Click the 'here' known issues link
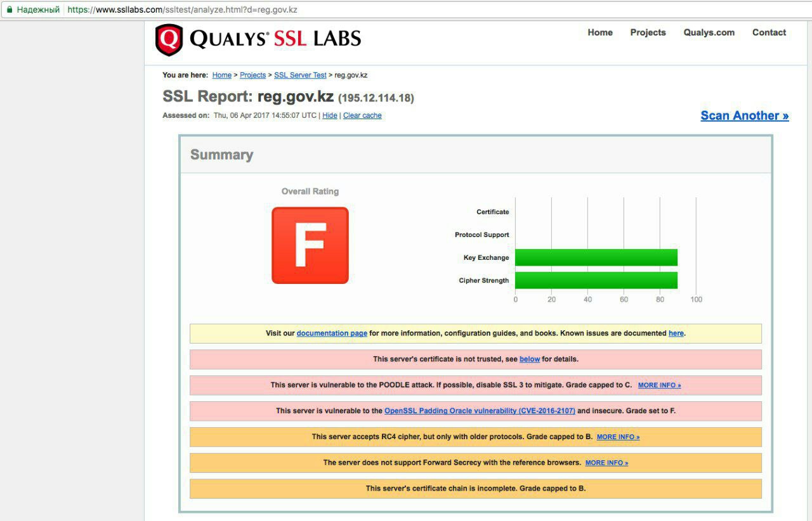This screenshot has width=812, height=521. pyautogui.click(x=676, y=333)
